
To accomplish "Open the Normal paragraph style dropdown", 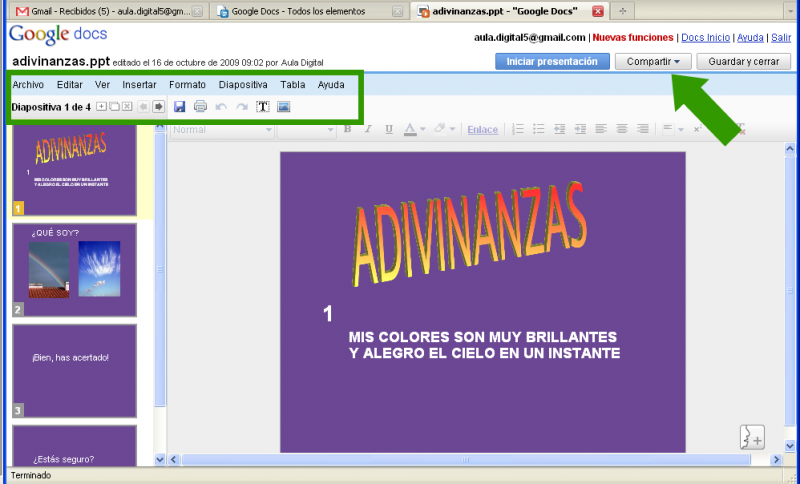I will click(x=222, y=130).
